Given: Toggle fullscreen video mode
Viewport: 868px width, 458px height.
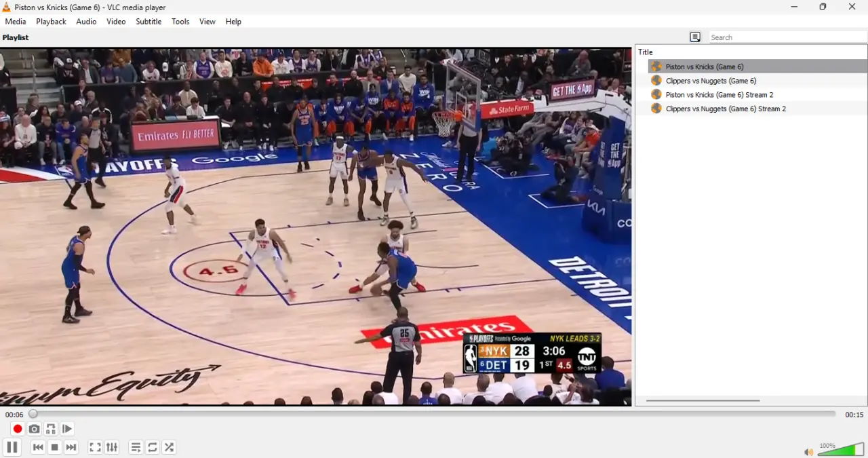Looking at the screenshot, I should 95,447.
